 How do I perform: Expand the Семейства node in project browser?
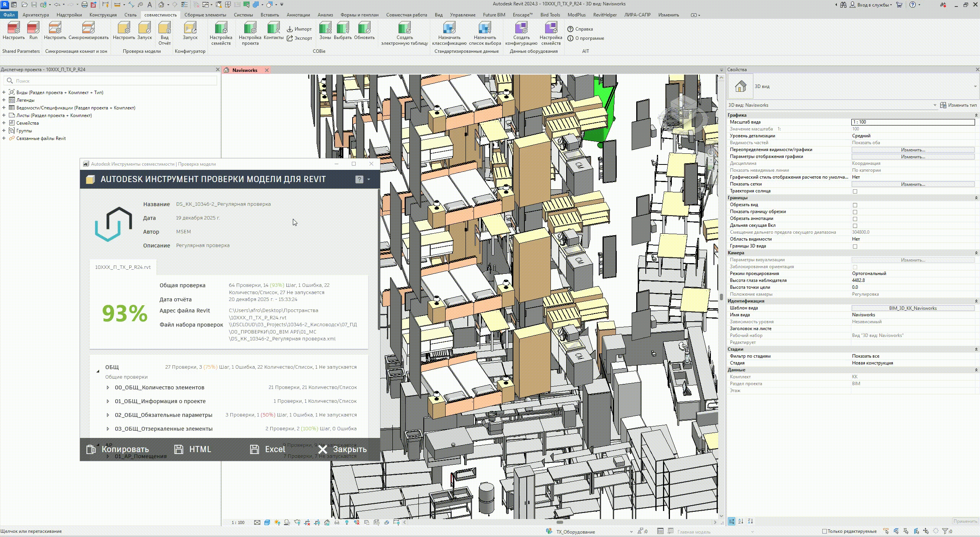[4, 123]
